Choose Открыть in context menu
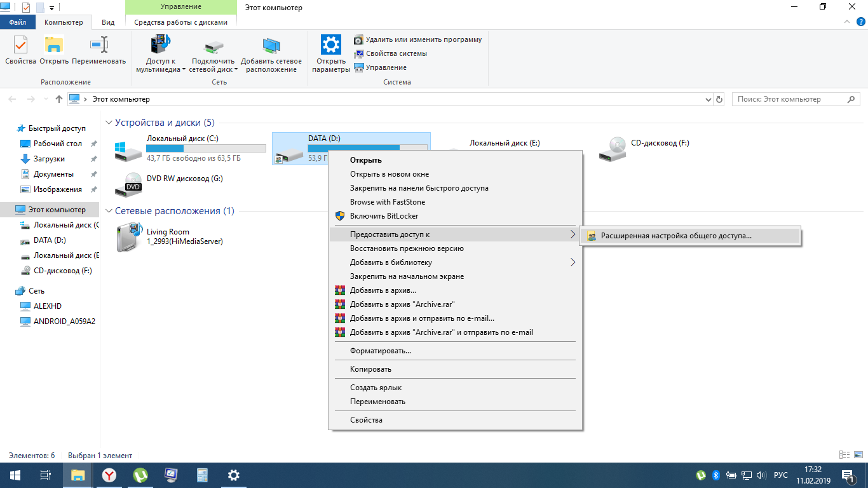 tap(455, 160)
